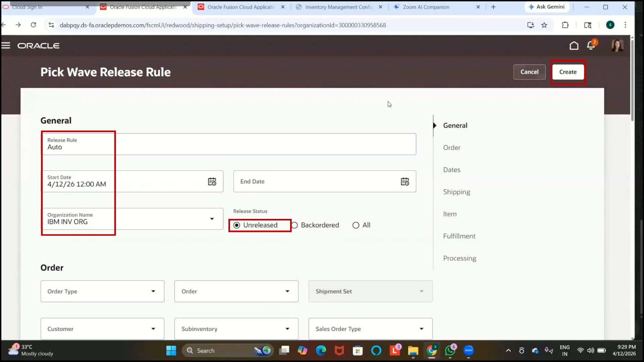
Task: Open the user profile avatar
Action: 618,46
